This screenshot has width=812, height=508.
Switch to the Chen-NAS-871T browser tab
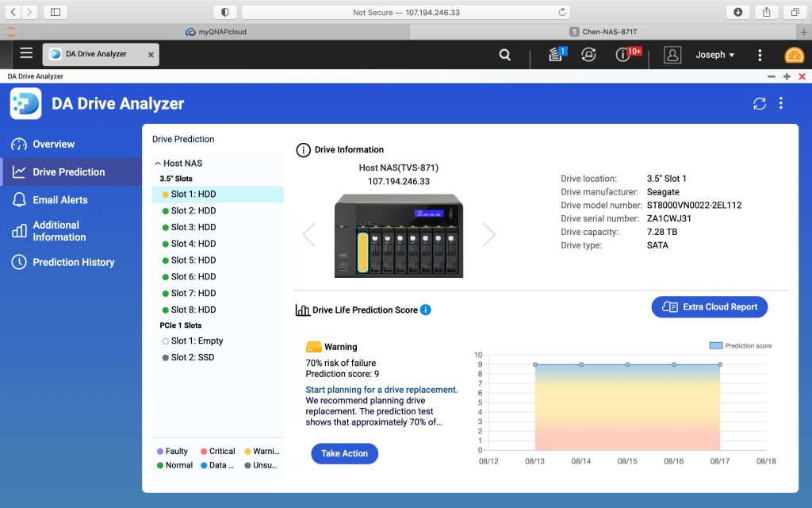[x=603, y=32]
